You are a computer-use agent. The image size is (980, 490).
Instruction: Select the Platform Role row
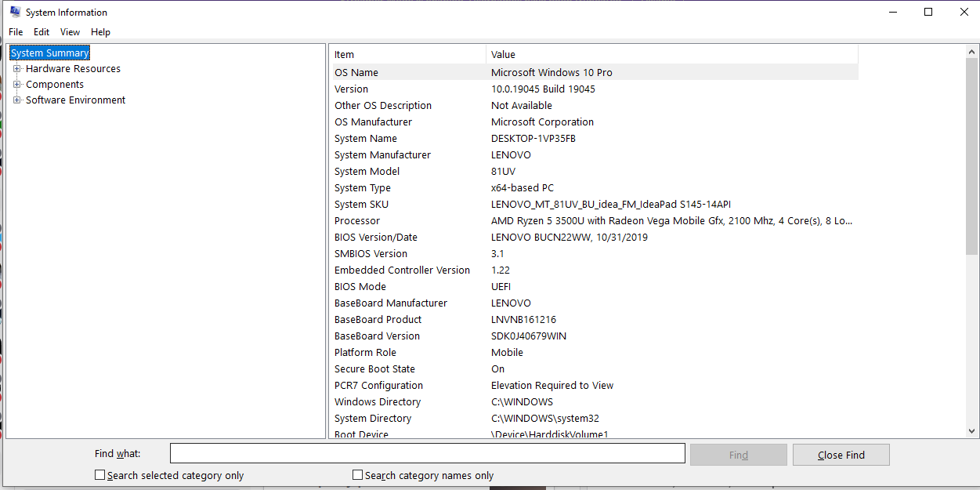click(594, 352)
